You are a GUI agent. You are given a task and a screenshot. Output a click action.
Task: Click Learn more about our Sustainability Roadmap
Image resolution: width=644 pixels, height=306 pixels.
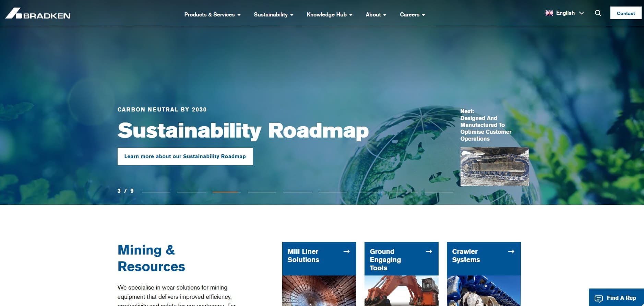185,156
